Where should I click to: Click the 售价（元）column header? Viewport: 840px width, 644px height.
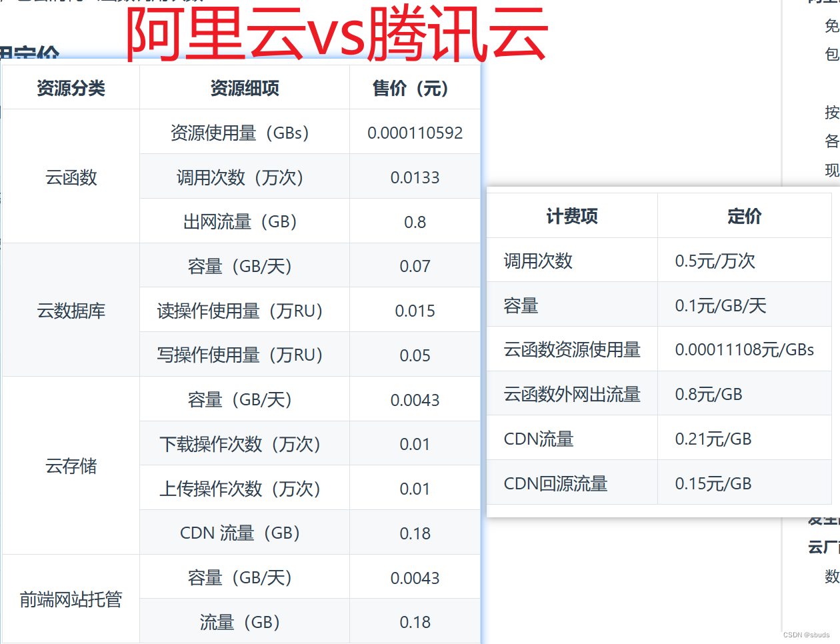pyautogui.click(x=415, y=88)
